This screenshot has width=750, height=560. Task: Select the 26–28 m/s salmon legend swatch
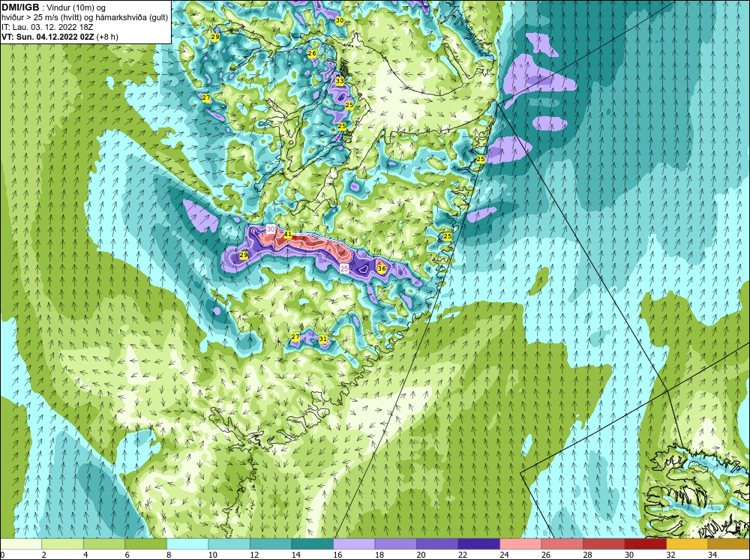pyautogui.click(x=562, y=544)
